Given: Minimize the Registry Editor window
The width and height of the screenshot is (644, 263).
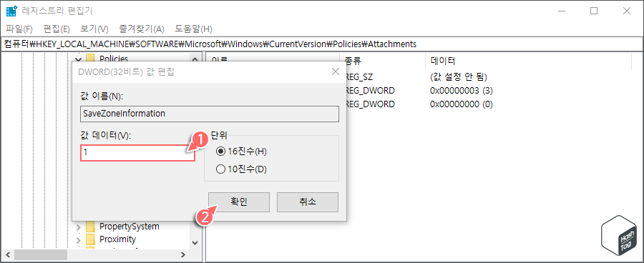Looking at the screenshot, I should click(561, 11).
